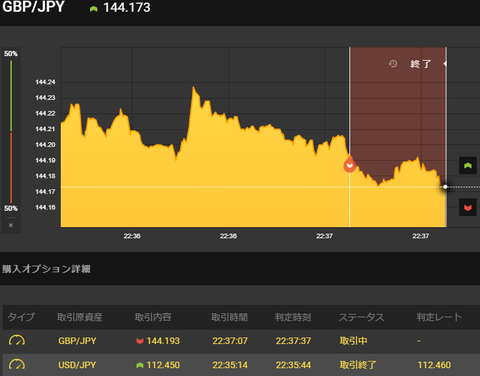Click the green arrow next to 144.173

[94, 9]
